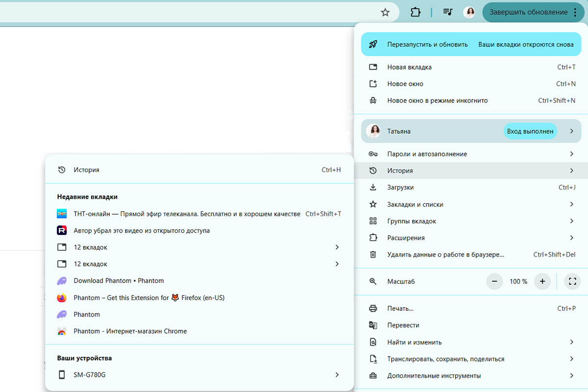The image size is (588, 392).
Task: Click the find icon next to 'Найти и изменить'
Action: click(x=373, y=342)
